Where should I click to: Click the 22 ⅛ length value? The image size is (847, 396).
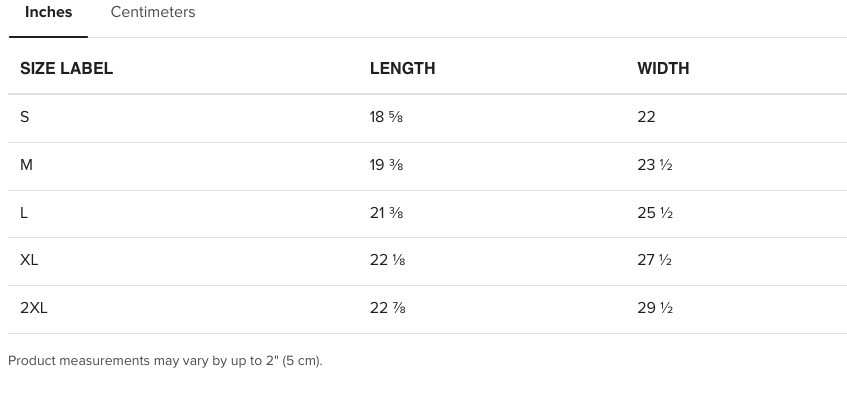(x=387, y=260)
